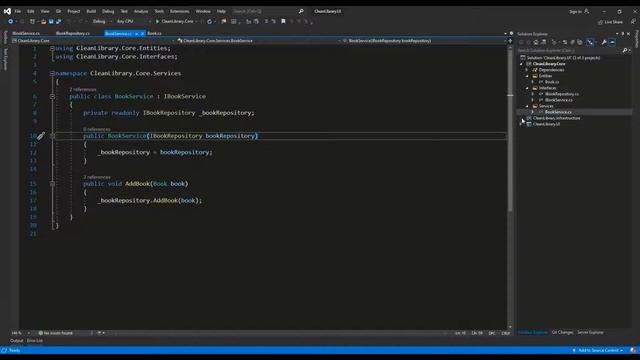Click the Navigate Backward toolbar icon
Screen dimensions: 640x360
(x=10, y=21)
